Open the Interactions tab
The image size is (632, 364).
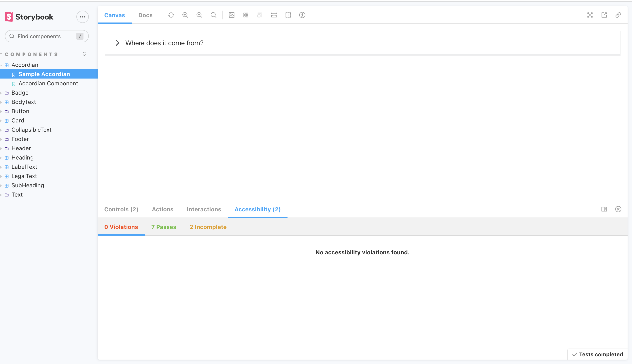(x=204, y=209)
